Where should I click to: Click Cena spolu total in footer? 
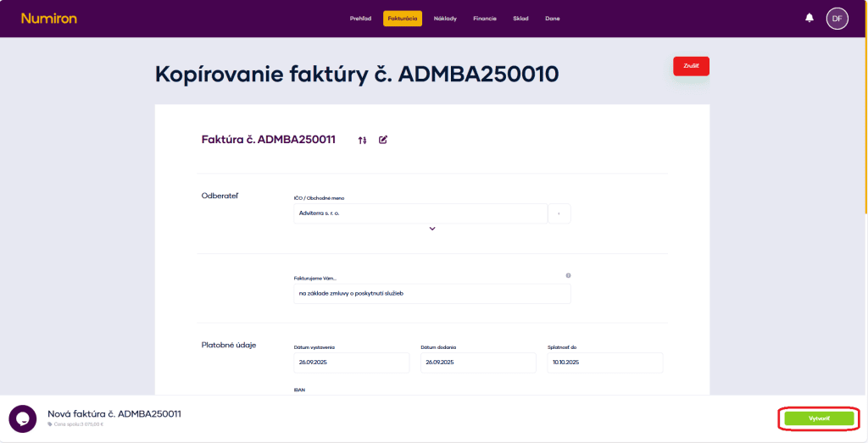75,424
